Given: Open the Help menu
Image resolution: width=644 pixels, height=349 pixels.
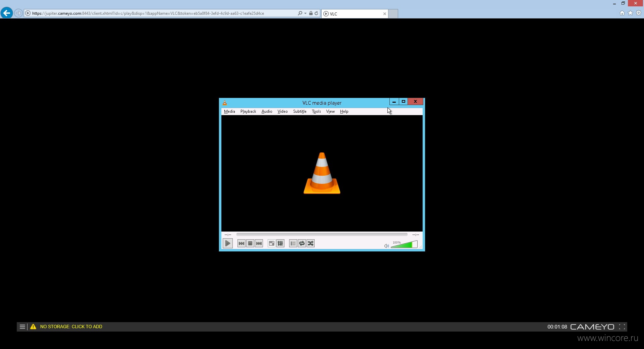Looking at the screenshot, I should (x=344, y=111).
